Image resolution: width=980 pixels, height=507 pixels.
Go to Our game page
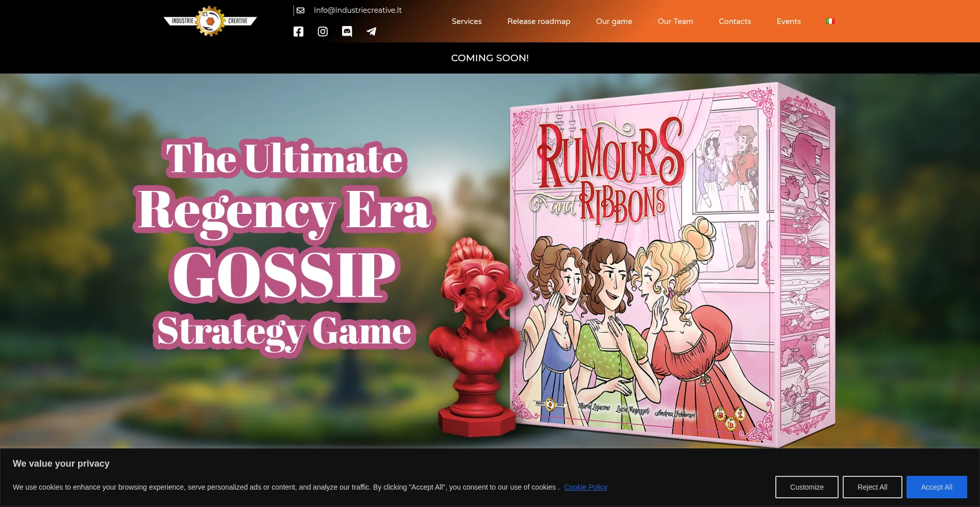(614, 21)
